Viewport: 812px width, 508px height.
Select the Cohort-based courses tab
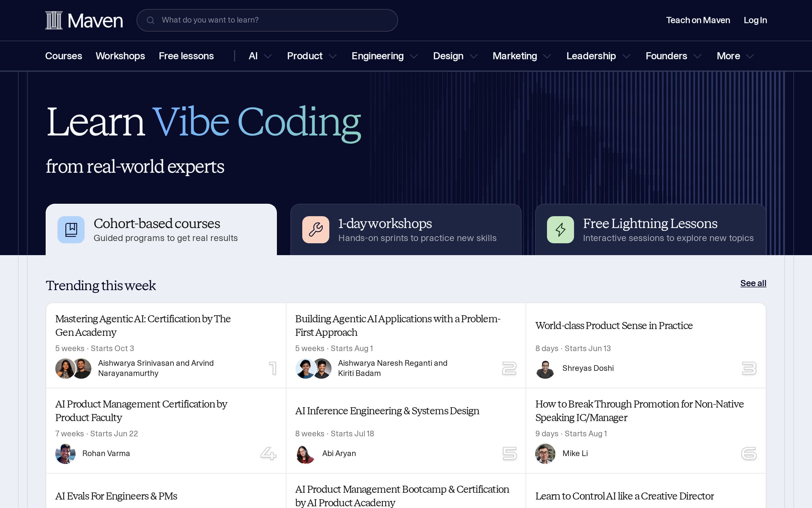pyautogui.click(x=161, y=229)
